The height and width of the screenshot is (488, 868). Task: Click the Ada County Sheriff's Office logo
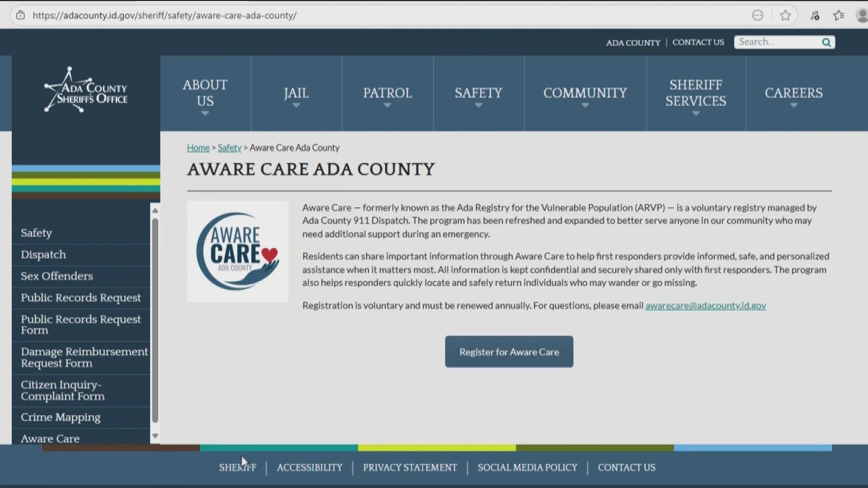85,89
